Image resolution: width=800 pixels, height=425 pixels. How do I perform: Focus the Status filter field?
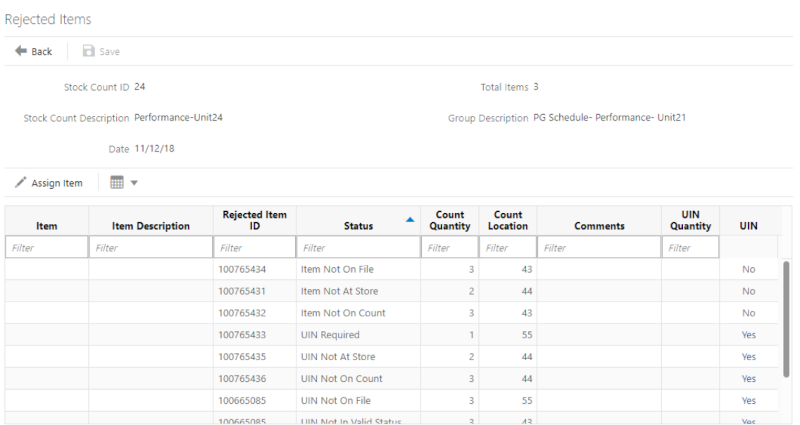coord(358,247)
